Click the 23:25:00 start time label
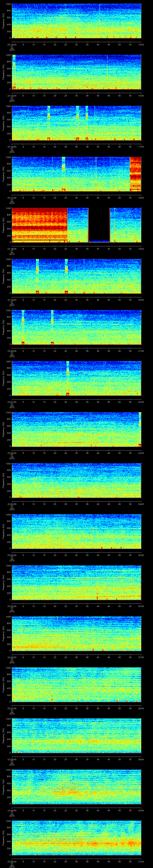The image size is (153, 868). 12,606
